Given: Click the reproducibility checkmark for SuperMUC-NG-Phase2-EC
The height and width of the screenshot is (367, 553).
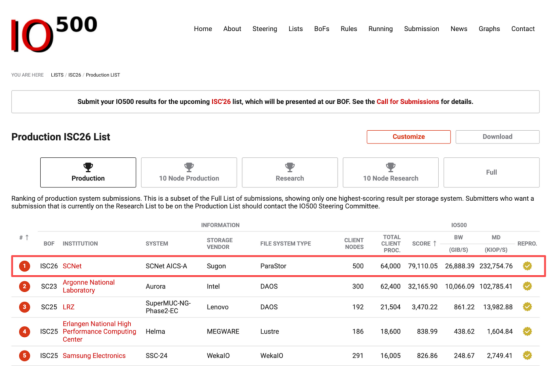Looking at the screenshot, I should pos(527,307).
